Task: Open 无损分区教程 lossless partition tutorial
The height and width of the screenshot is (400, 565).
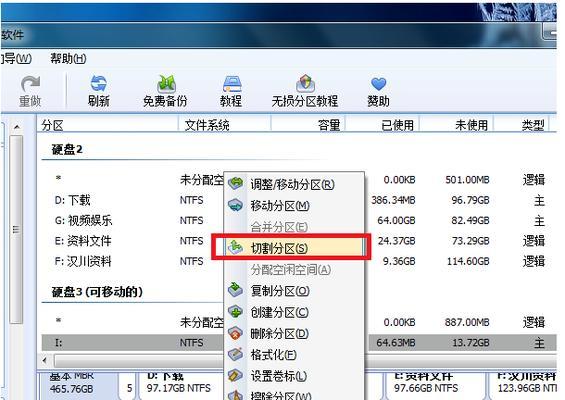Action: (x=305, y=91)
